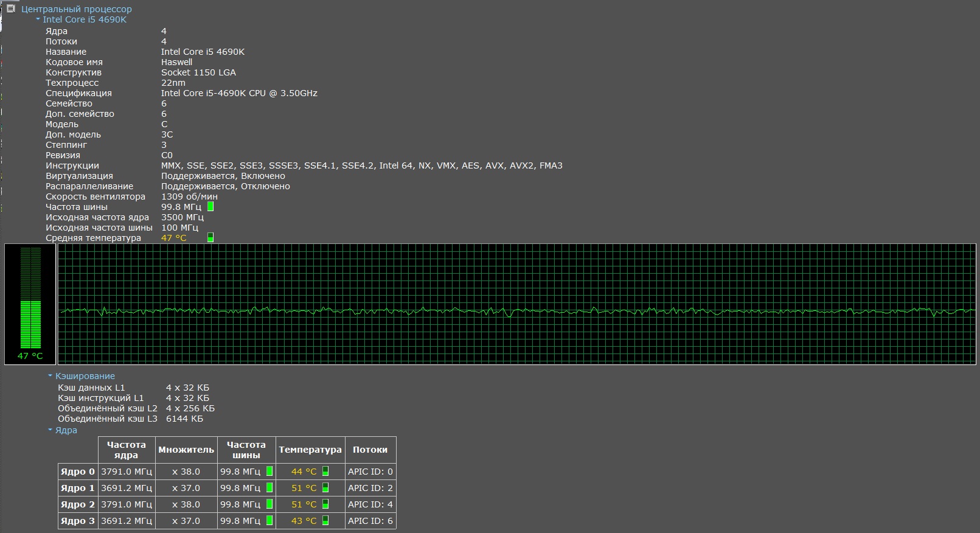Click the Виртуализация value Поддерживается, Включено
This screenshot has width=980, height=533.
(223, 176)
